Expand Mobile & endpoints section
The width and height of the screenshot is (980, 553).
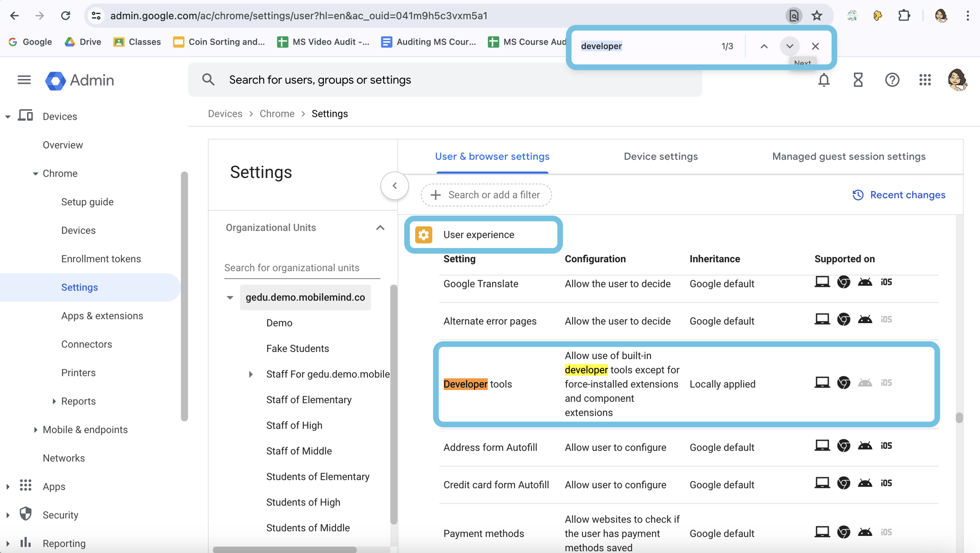pos(35,430)
